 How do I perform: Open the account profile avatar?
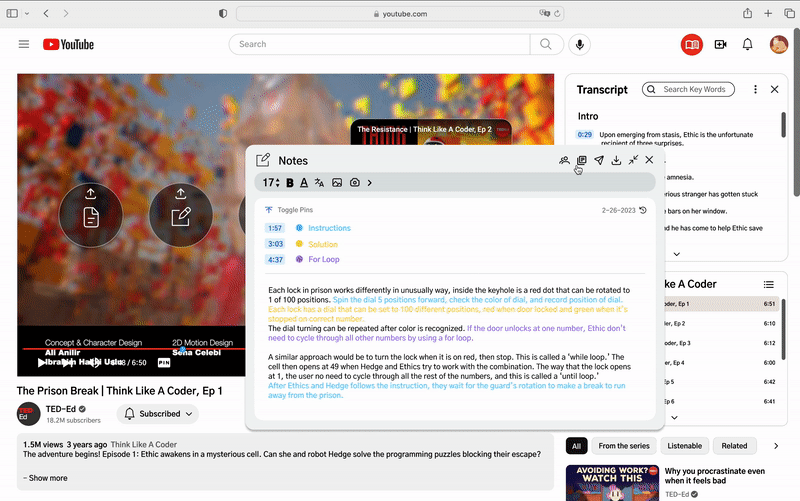[779, 45]
